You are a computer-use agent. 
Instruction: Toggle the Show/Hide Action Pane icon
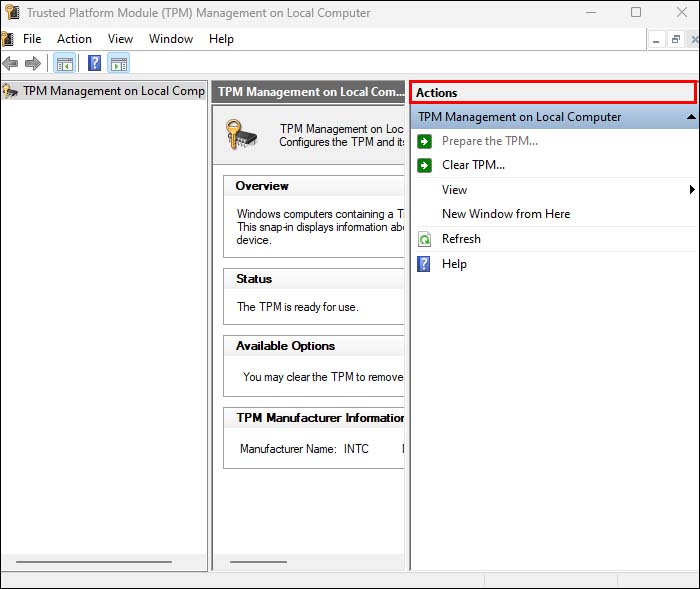119,63
